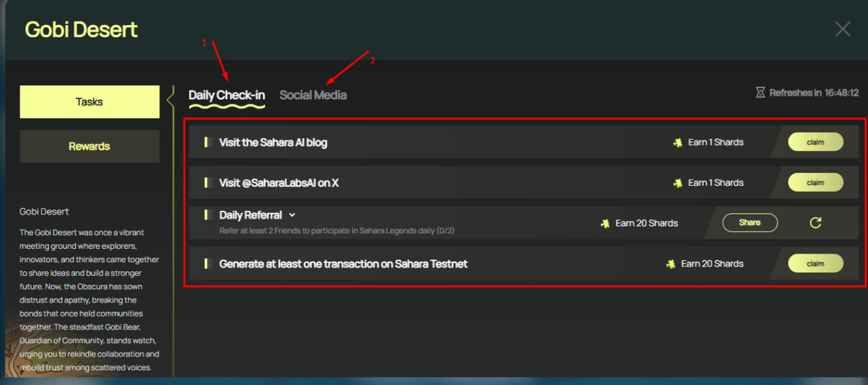This screenshot has height=385, width=868.
Task: Switch to the Social Media tab
Action: point(313,95)
